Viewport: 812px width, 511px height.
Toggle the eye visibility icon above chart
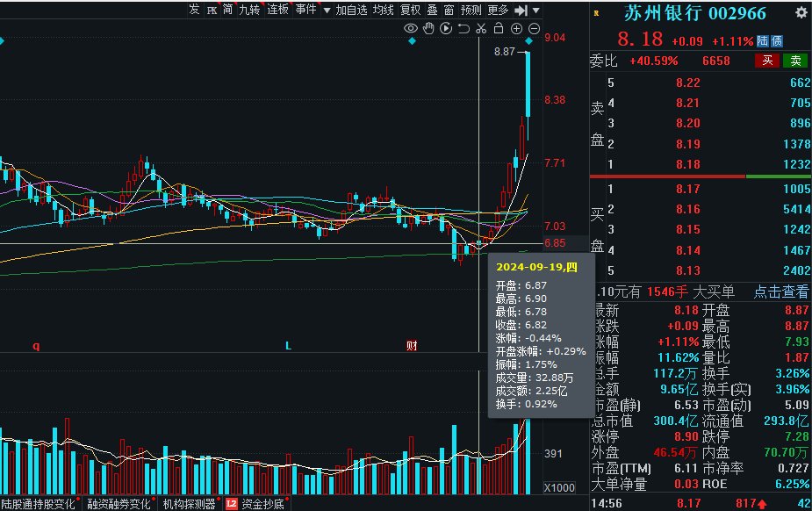[411, 28]
